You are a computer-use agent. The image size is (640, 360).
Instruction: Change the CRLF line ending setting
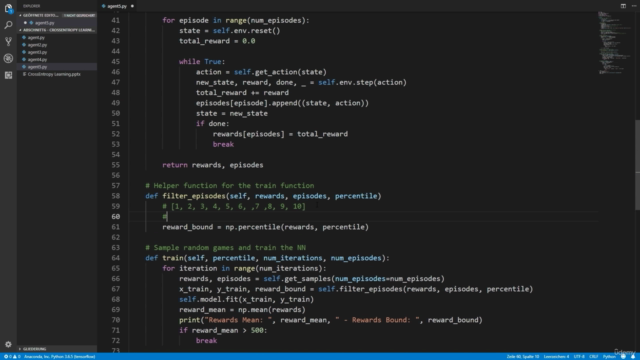pyautogui.click(x=593, y=356)
